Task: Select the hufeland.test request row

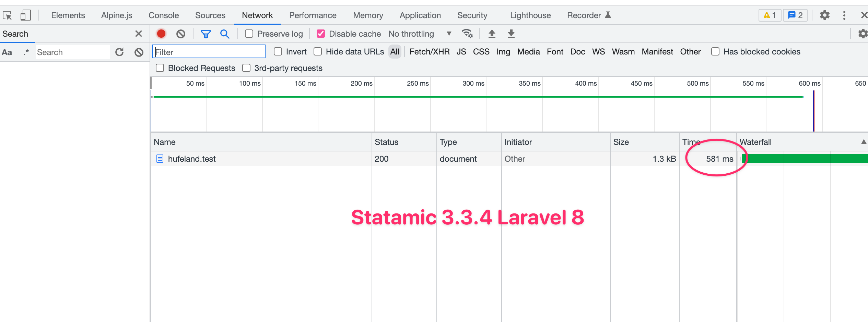Action: coord(509,159)
